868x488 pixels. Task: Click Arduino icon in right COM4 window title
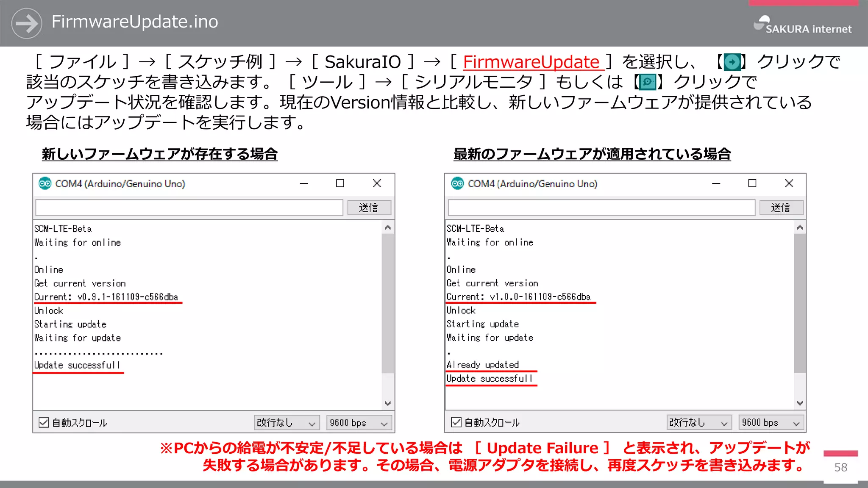tap(457, 183)
